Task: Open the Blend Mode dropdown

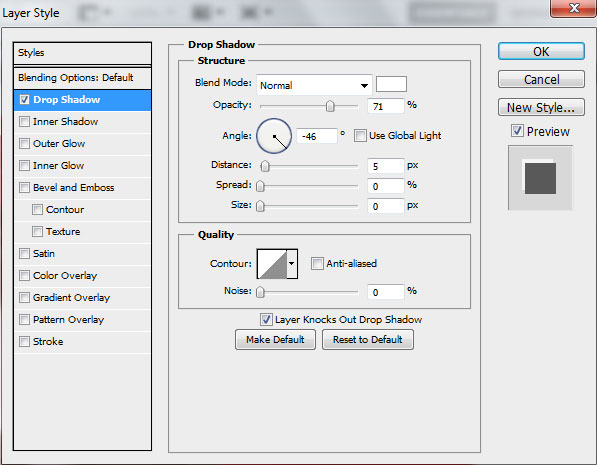Action: [x=314, y=85]
